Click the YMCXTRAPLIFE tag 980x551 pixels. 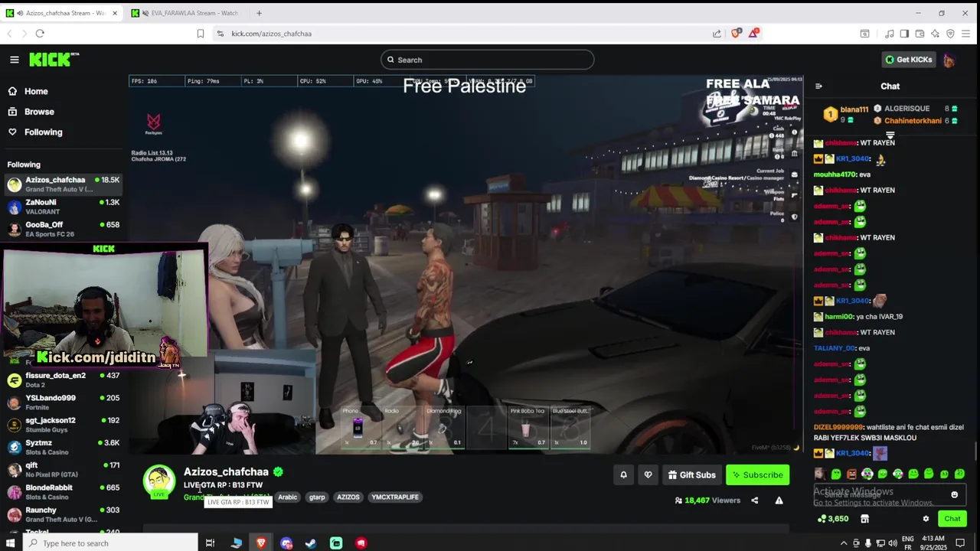(x=395, y=497)
